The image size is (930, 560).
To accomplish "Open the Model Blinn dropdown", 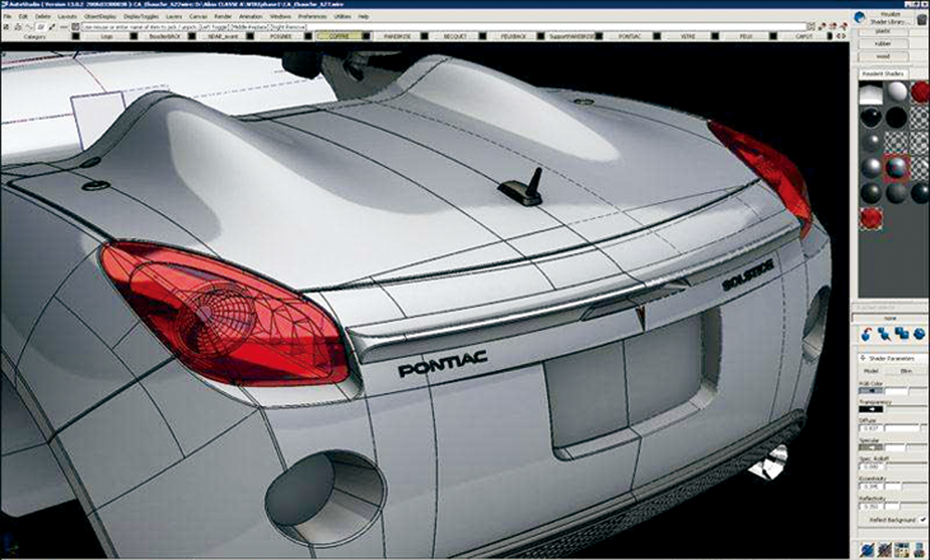I will (906, 371).
